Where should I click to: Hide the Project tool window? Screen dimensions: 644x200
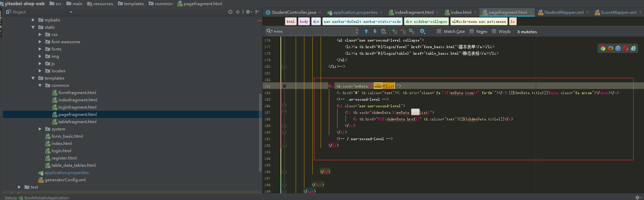point(257,12)
